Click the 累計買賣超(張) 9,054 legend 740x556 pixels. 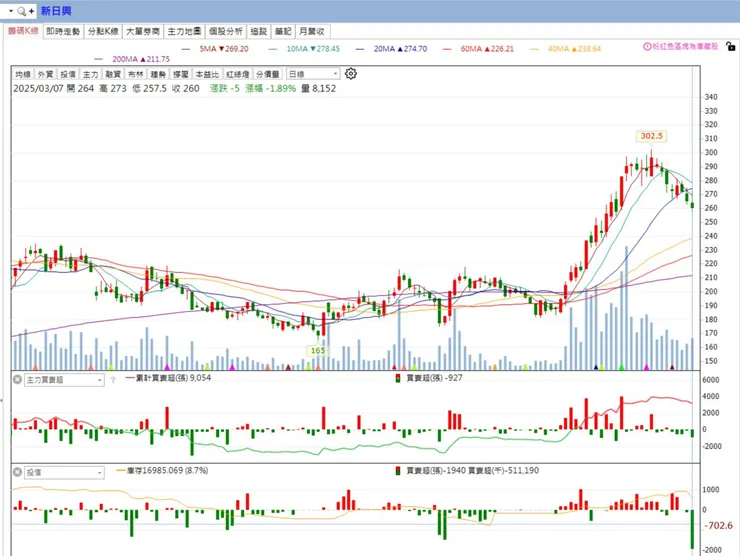tap(168, 378)
